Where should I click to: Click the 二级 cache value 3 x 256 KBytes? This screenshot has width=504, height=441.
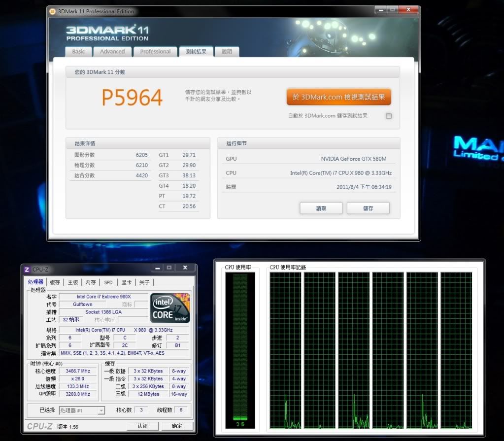tap(148, 386)
